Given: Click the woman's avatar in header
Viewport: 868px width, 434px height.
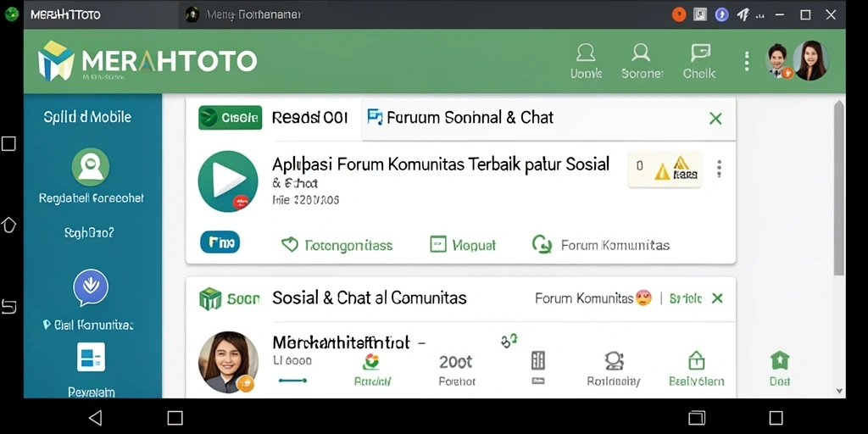Looking at the screenshot, I should pos(811,60).
